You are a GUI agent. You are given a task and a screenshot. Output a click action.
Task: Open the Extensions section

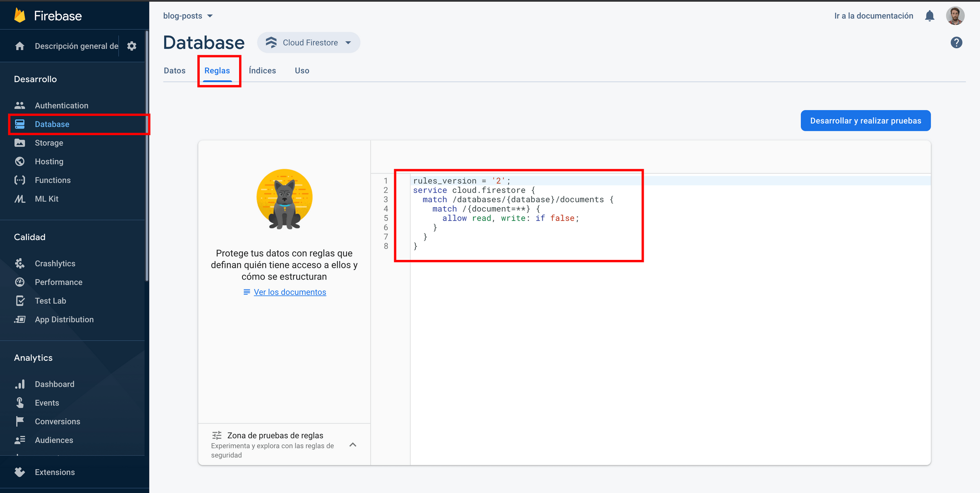pos(54,472)
